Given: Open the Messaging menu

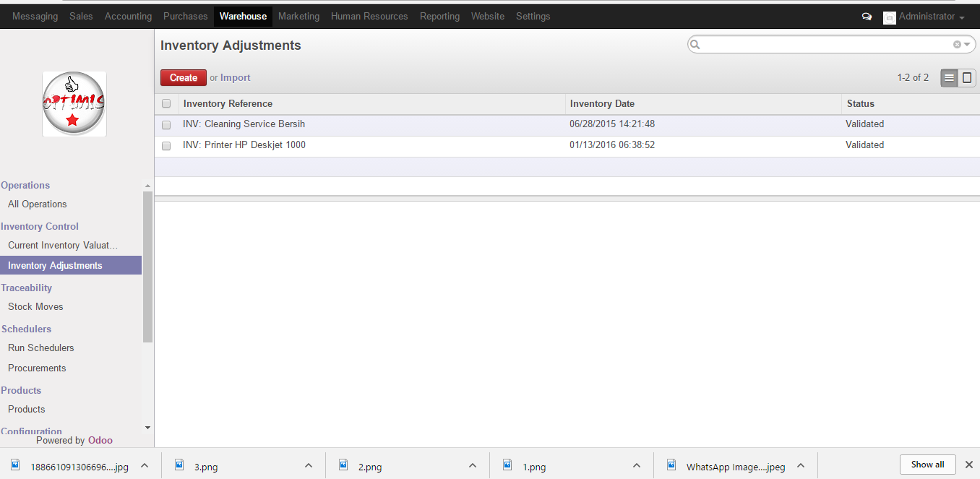Looking at the screenshot, I should 35,16.
